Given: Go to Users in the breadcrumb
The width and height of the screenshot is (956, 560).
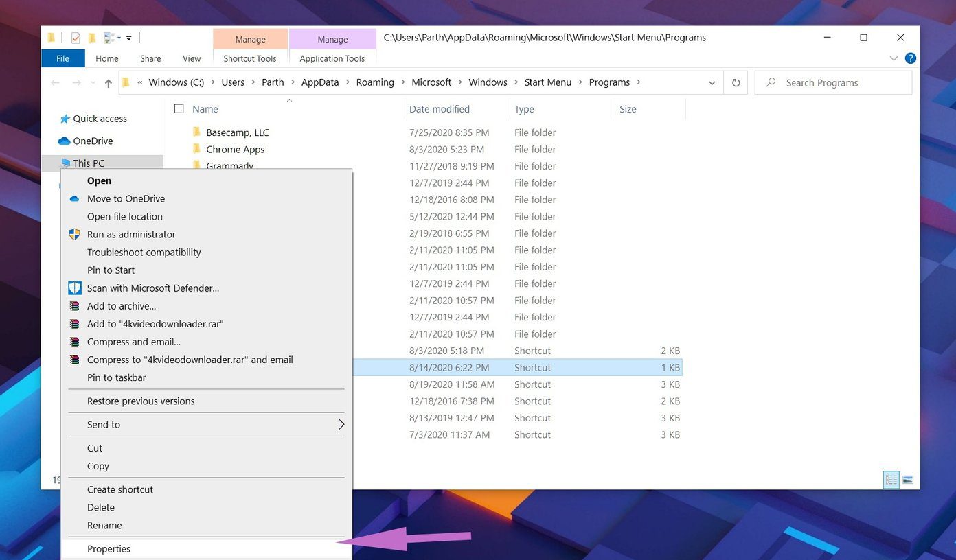Looking at the screenshot, I should click(x=233, y=82).
